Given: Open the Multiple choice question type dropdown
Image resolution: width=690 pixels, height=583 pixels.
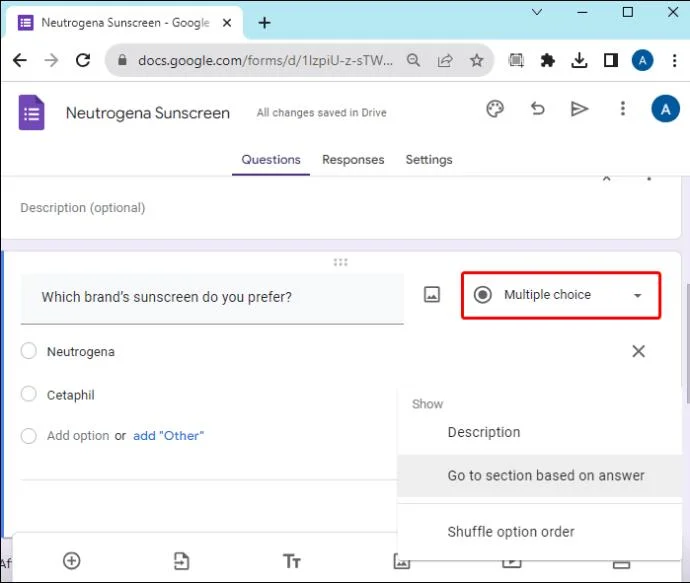Looking at the screenshot, I should click(x=561, y=295).
